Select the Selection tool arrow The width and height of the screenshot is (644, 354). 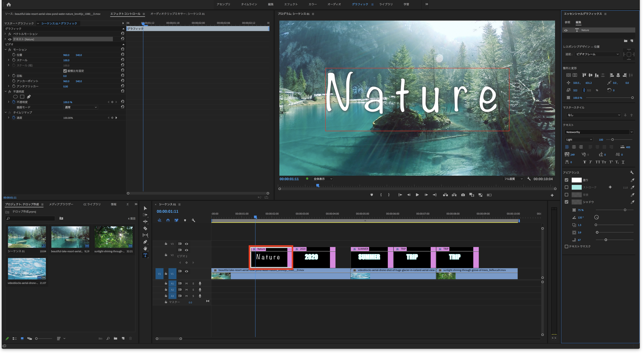click(x=145, y=208)
